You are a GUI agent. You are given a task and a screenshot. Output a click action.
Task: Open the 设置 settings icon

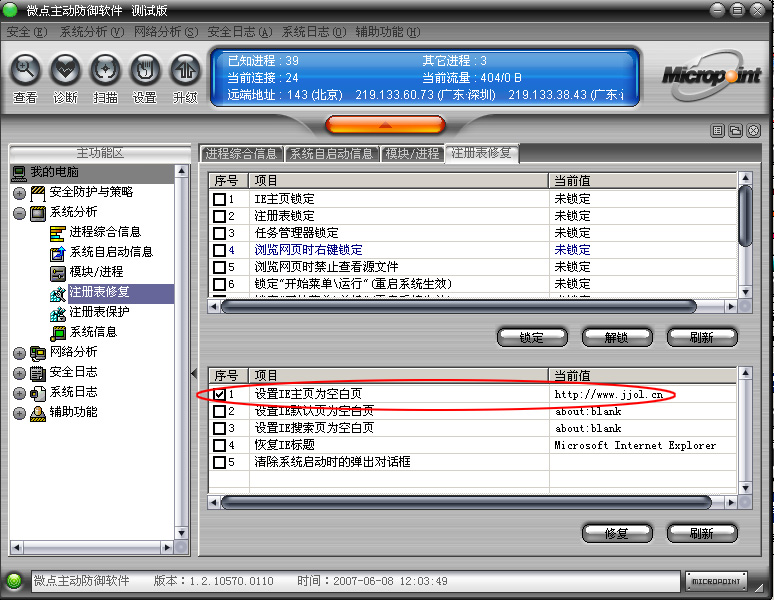pyautogui.click(x=146, y=70)
